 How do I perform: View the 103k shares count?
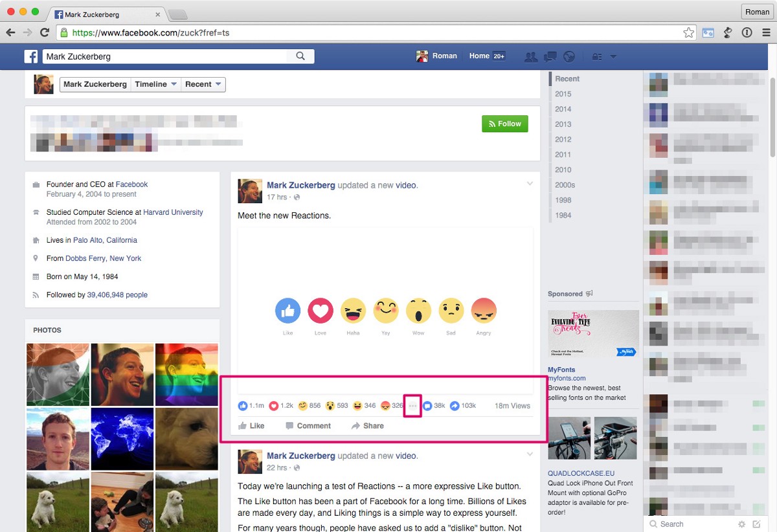pyautogui.click(x=463, y=406)
